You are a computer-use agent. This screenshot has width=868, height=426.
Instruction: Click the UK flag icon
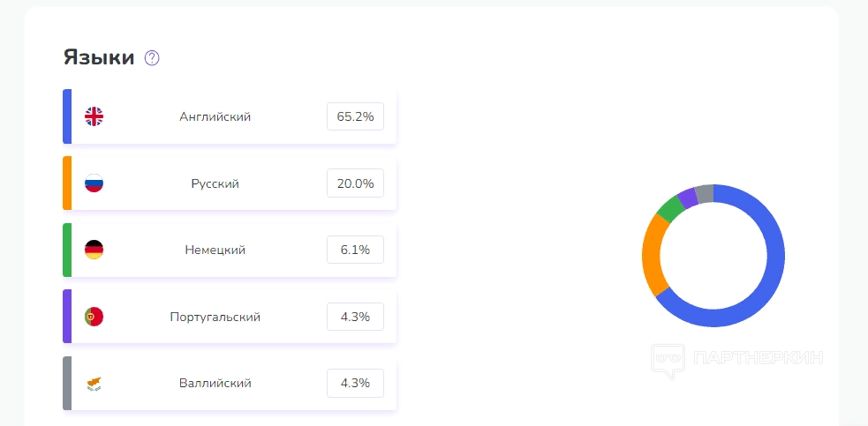[94, 116]
